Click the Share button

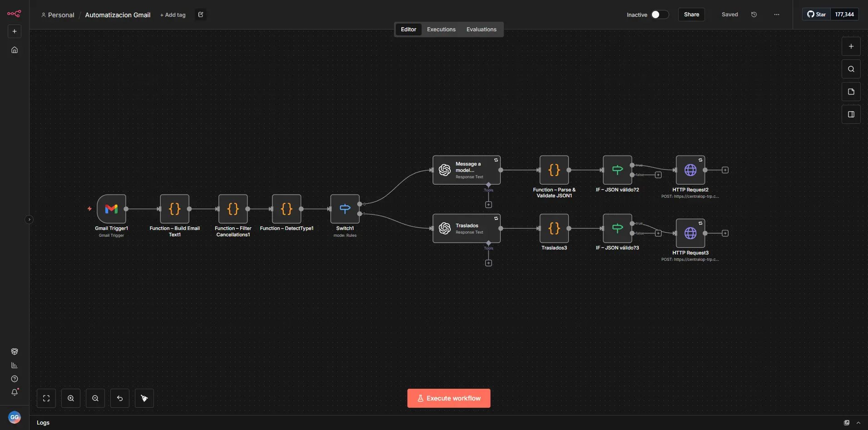click(x=691, y=15)
